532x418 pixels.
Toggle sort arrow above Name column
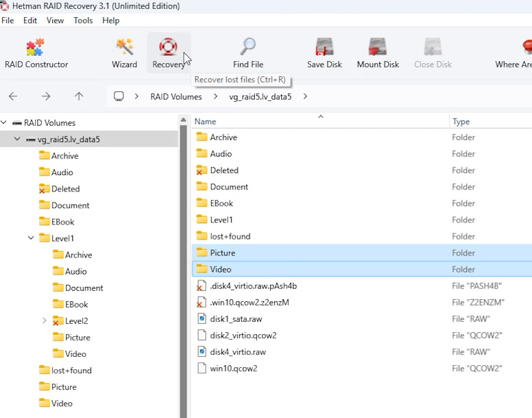point(321,117)
